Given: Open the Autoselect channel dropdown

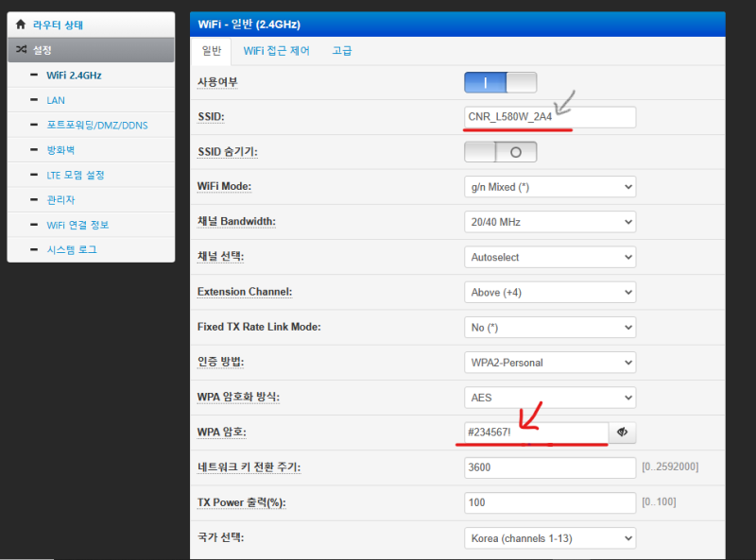Looking at the screenshot, I should [549, 256].
